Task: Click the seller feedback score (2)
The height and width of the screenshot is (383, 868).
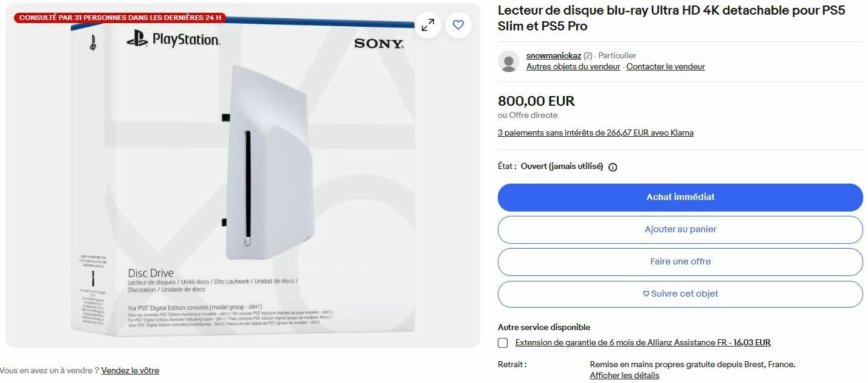Action: (588, 55)
